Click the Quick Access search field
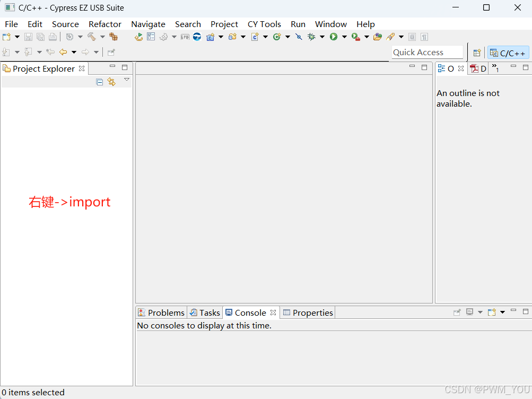This screenshot has width=532, height=399. click(427, 52)
